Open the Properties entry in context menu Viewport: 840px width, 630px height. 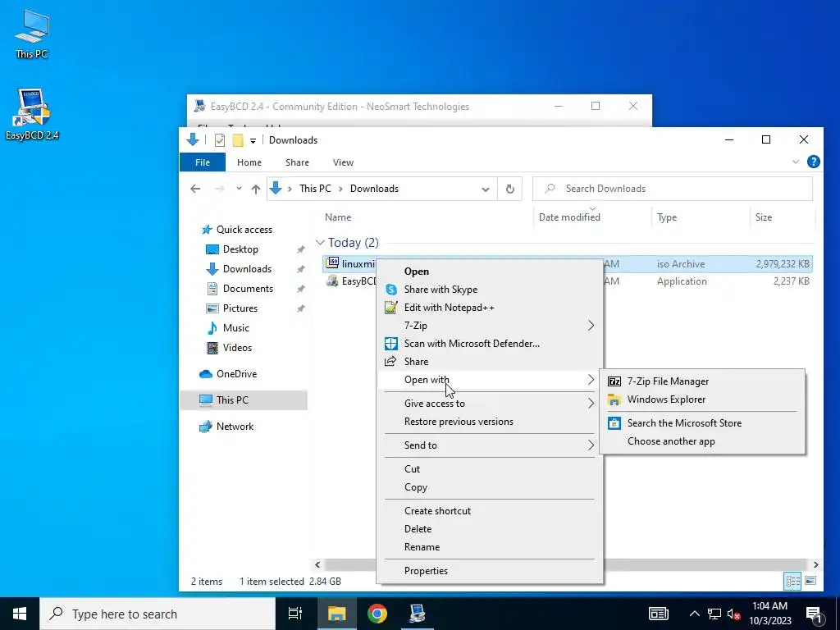click(490, 571)
